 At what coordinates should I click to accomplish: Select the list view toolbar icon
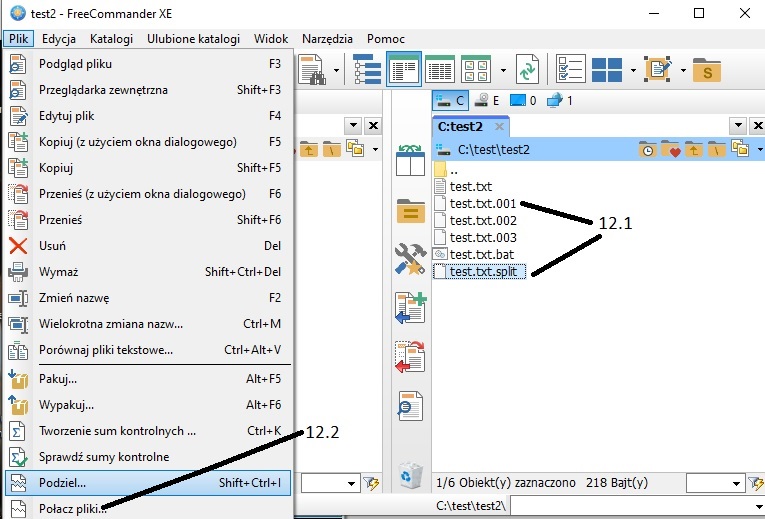pyautogui.click(x=440, y=70)
